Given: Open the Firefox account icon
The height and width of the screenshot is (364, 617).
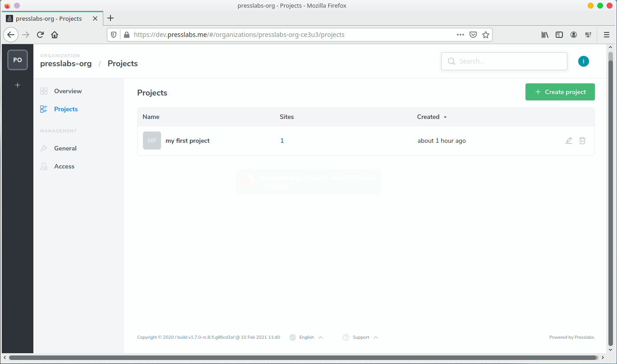Looking at the screenshot, I should click(x=574, y=35).
